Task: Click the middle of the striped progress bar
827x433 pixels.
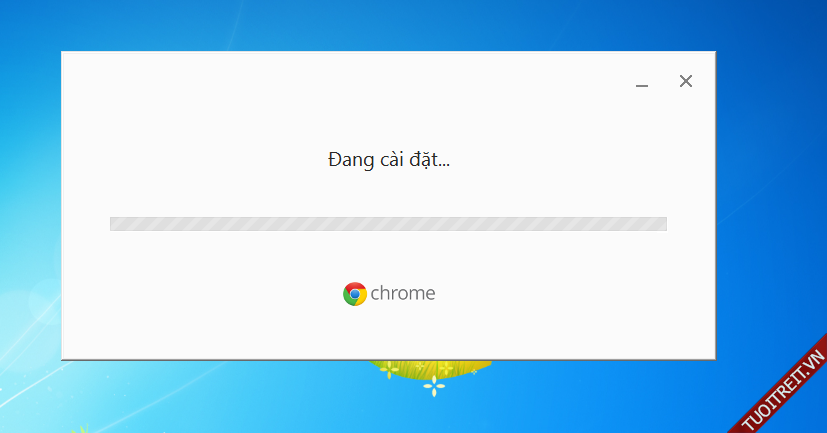Action: pos(388,224)
